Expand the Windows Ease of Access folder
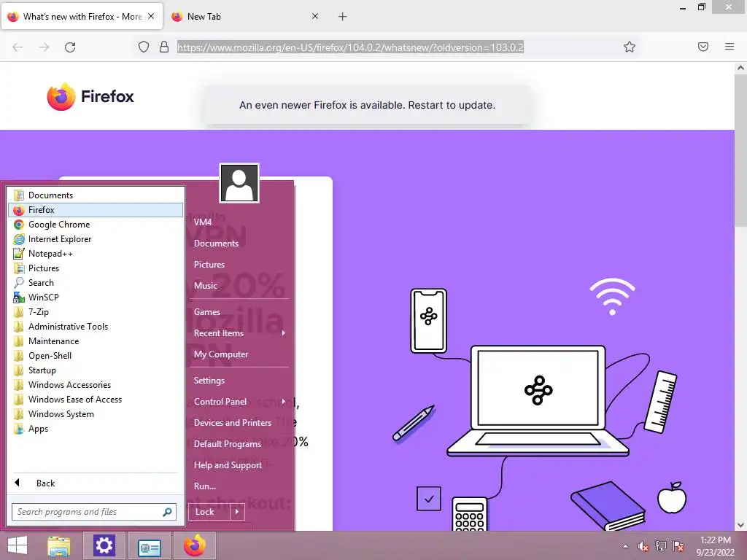This screenshot has width=747, height=560. 96,400
